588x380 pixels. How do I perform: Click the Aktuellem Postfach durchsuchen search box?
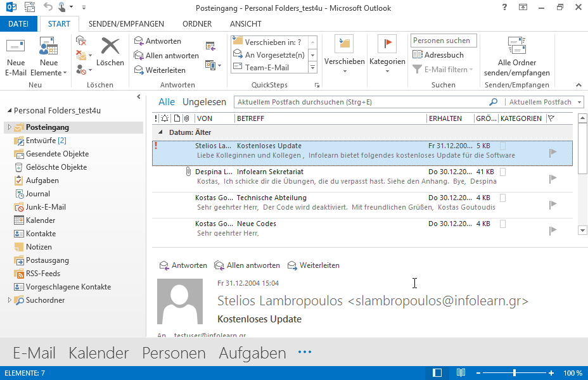point(362,102)
